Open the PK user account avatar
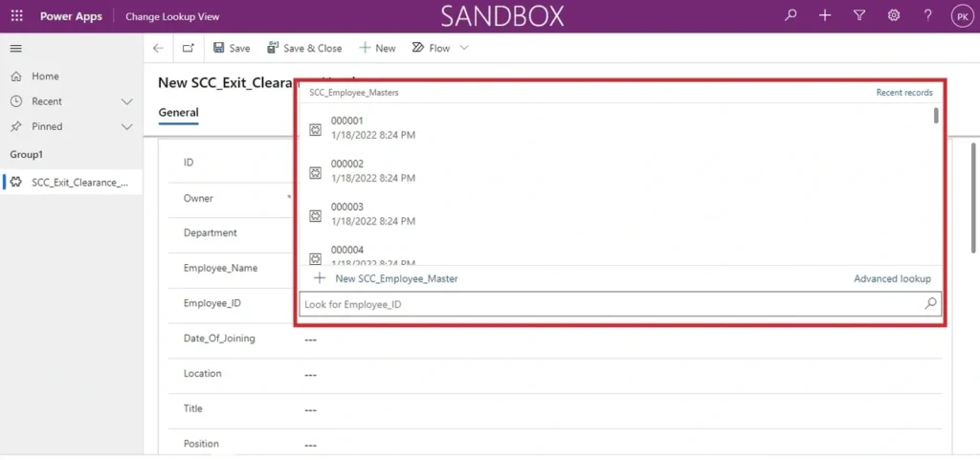Screen dimensions: 980x460 (x=961, y=17)
